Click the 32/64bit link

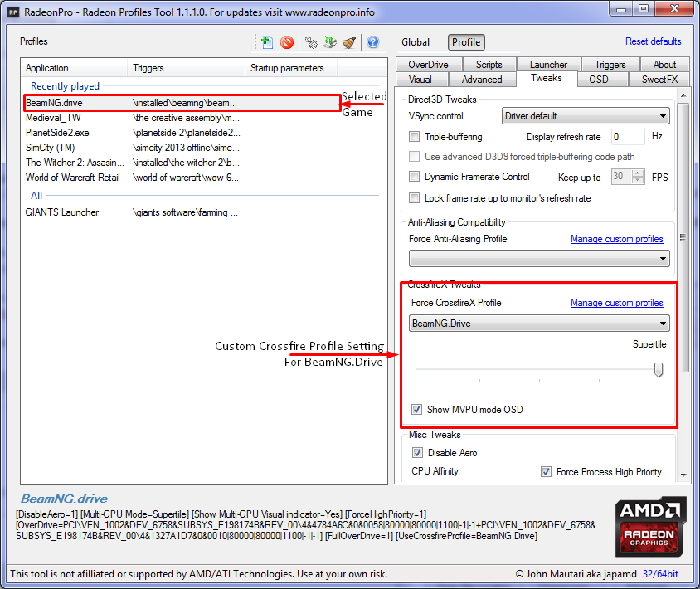(x=660, y=574)
